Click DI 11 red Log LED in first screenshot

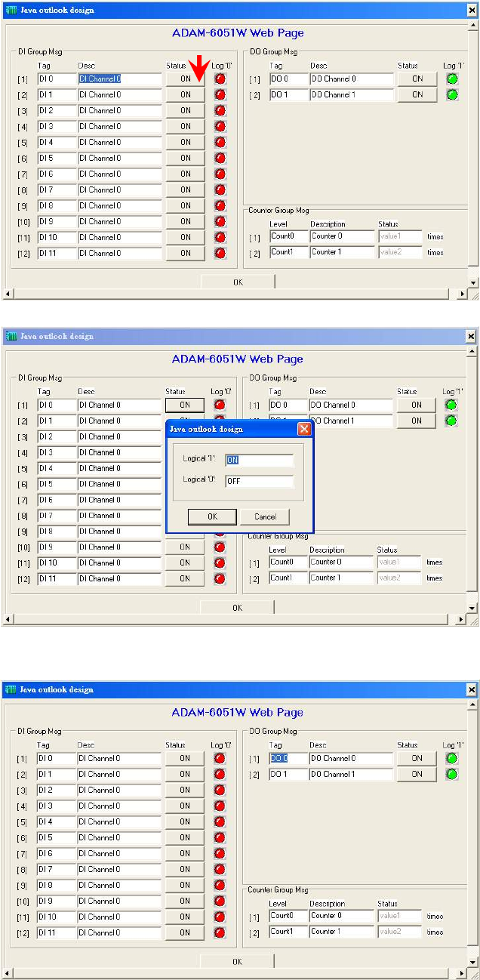click(x=220, y=253)
